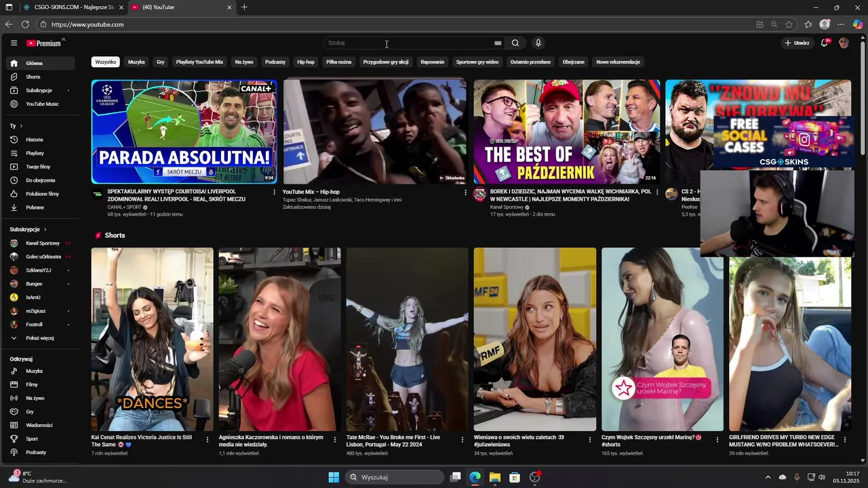This screenshot has width=868, height=488.
Task: Open Polubione filmy in sidebar
Action: 41,194
